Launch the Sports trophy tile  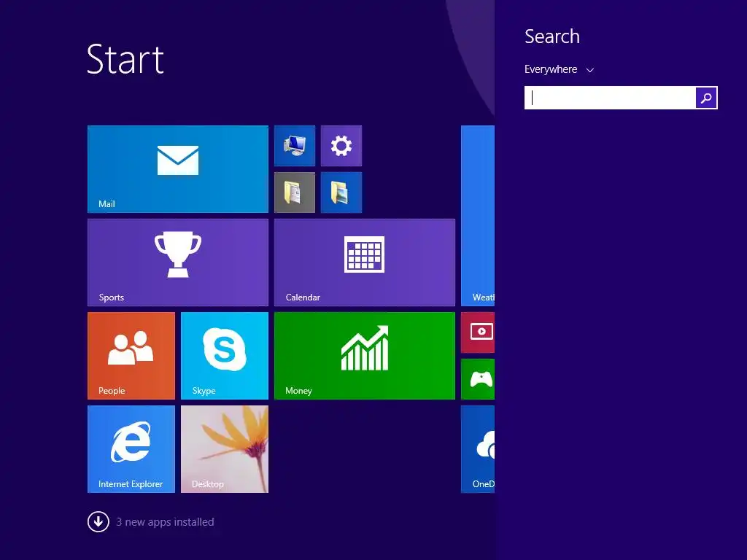point(178,262)
